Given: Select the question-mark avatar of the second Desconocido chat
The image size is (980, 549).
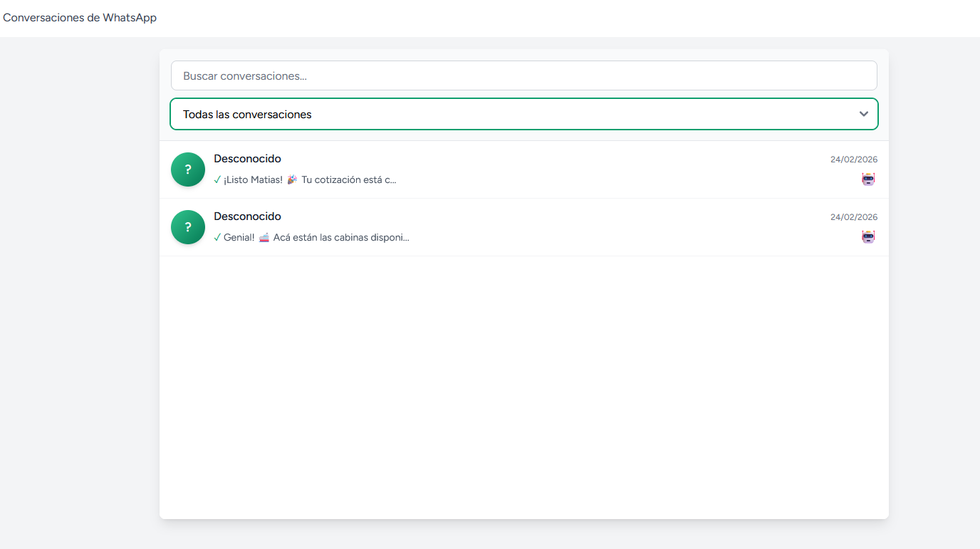Looking at the screenshot, I should 187,227.
